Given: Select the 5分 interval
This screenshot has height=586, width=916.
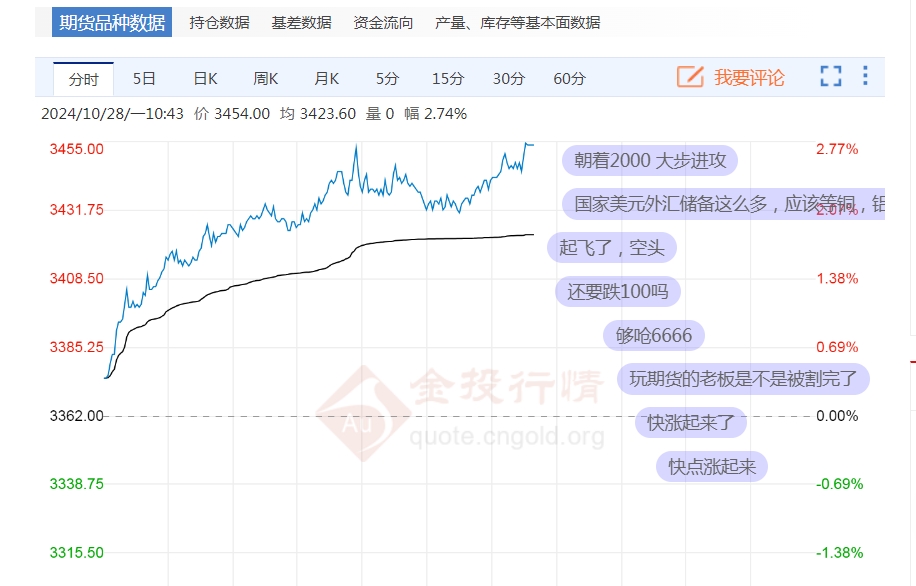Looking at the screenshot, I should (x=387, y=78).
